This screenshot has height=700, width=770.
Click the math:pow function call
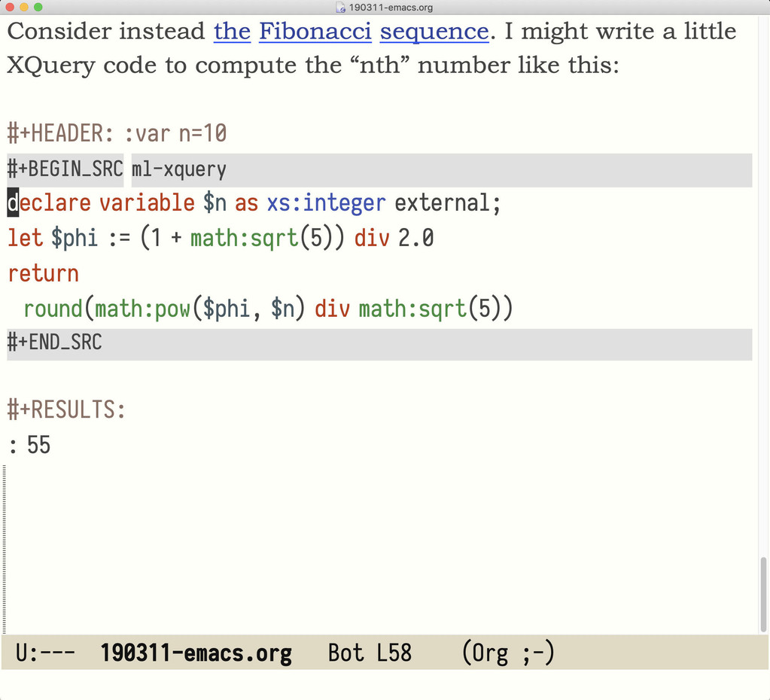tap(142, 309)
